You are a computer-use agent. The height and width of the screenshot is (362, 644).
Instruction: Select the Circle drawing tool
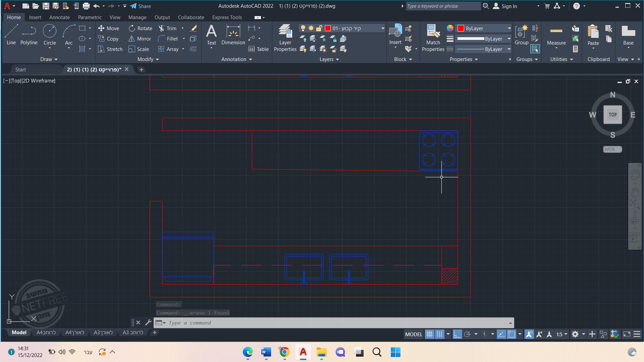[x=50, y=34]
